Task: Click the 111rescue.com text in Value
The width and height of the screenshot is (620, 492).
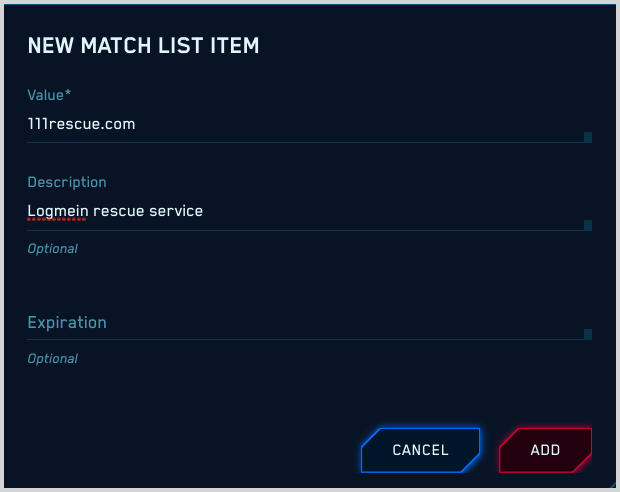Action: (81, 124)
